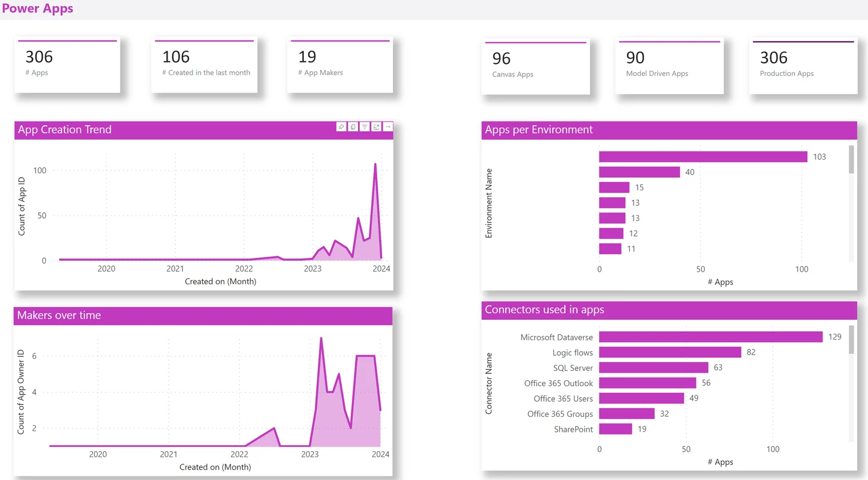
Task: Select the environment bar with 40 apps
Action: click(x=640, y=172)
